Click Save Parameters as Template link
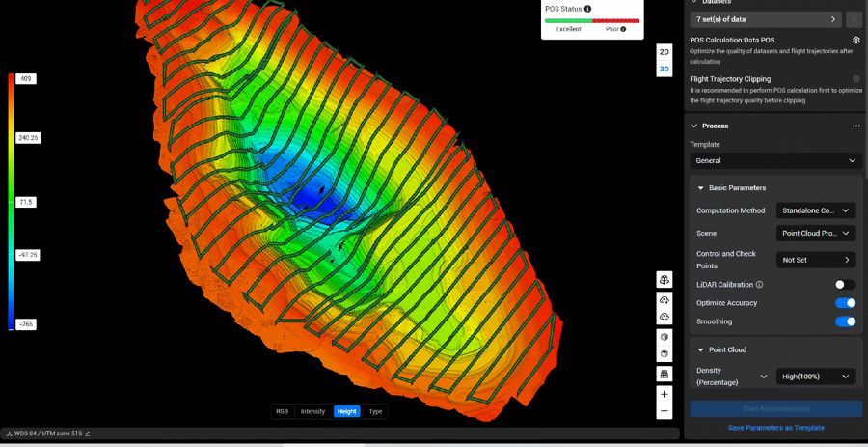The image size is (868, 447). click(775, 428)
